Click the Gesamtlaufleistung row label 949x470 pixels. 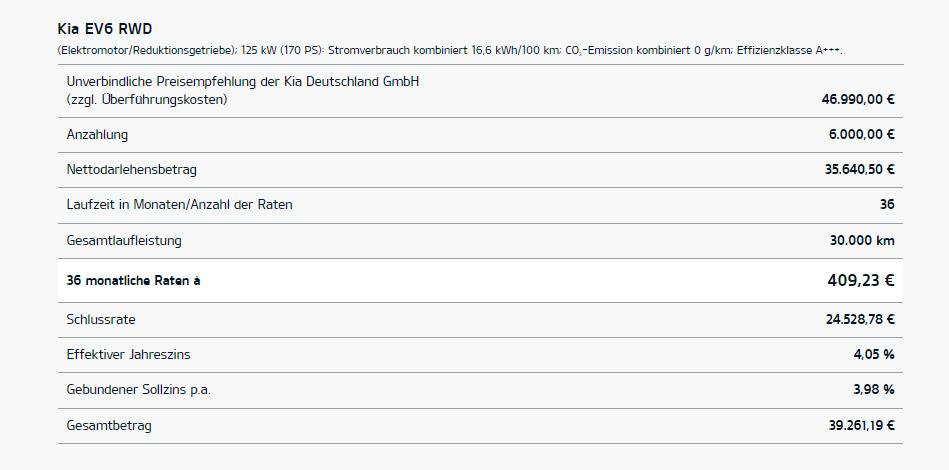pyautogui.click(x=124, y=241)
